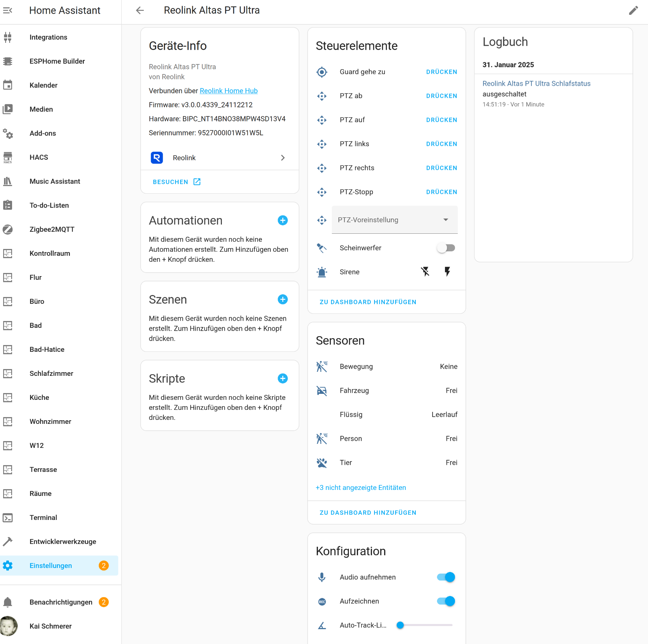The height and width of the screenshot is (644, 648).
Task: Open the Kai Schmerer user profile
Action: tap(59, 626)
